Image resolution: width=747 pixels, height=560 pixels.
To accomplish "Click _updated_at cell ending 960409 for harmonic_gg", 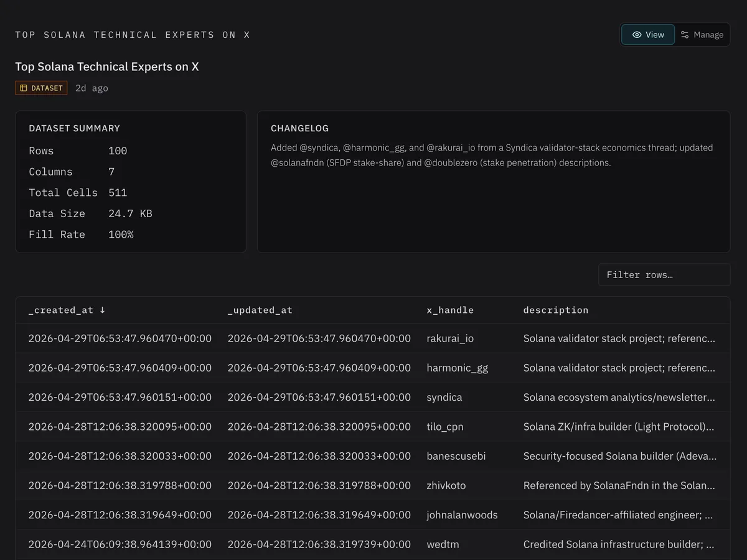I will 319,368.
